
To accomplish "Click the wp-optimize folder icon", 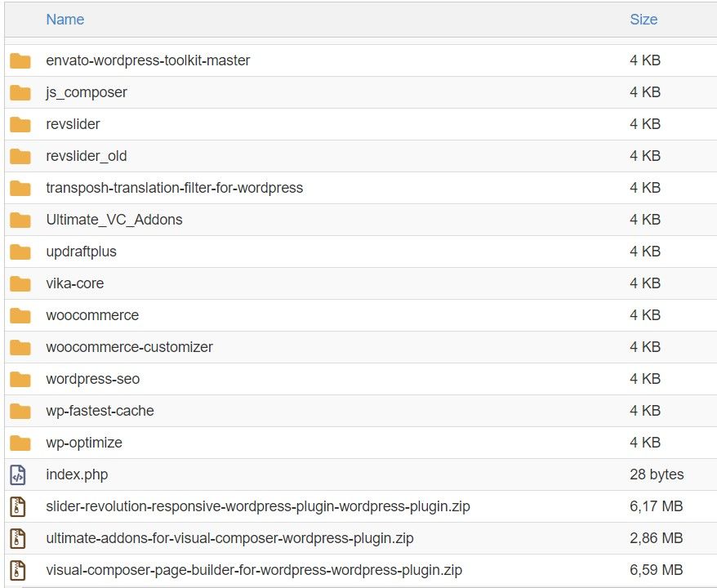I will pyautogui.click(x=20, y=443).
